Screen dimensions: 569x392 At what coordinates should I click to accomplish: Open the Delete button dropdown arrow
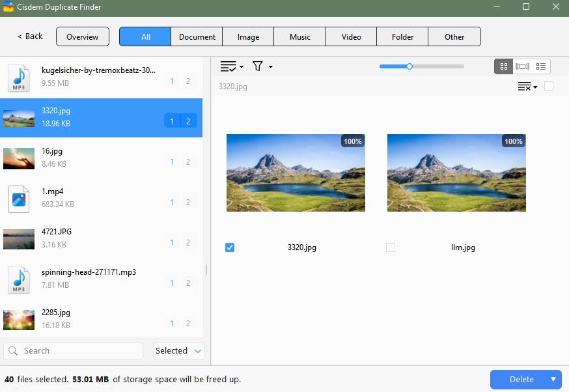pyautogui.click(x=553, y=379)
